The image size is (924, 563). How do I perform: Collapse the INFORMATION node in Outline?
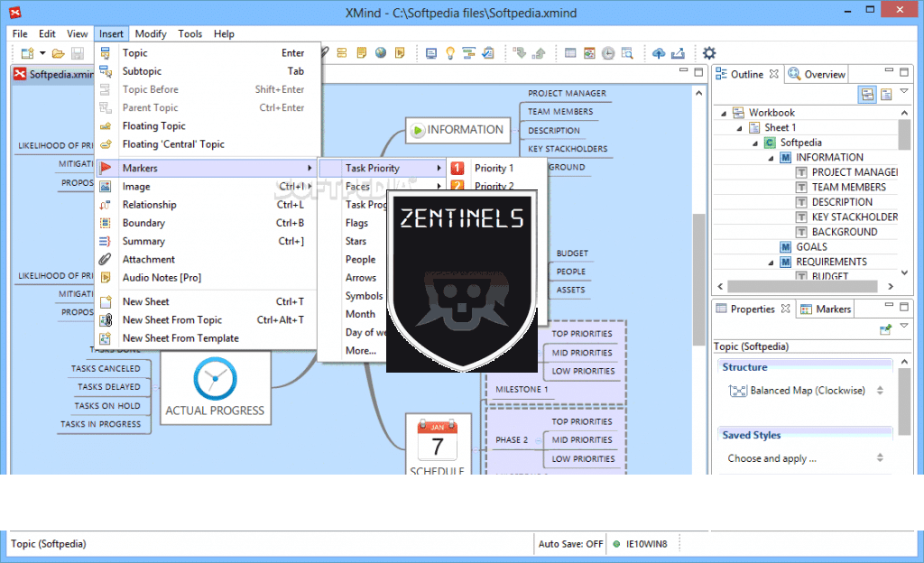click(772, 158)
